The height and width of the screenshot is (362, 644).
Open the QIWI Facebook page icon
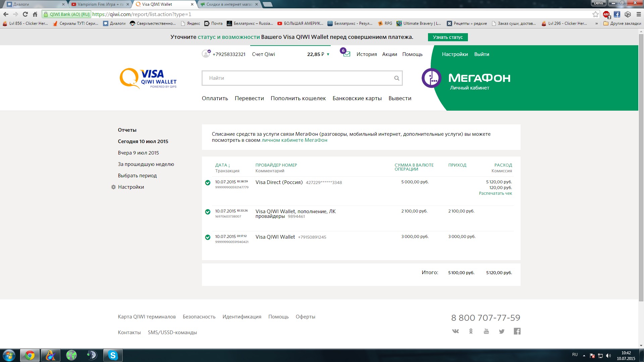pos(517,331)
